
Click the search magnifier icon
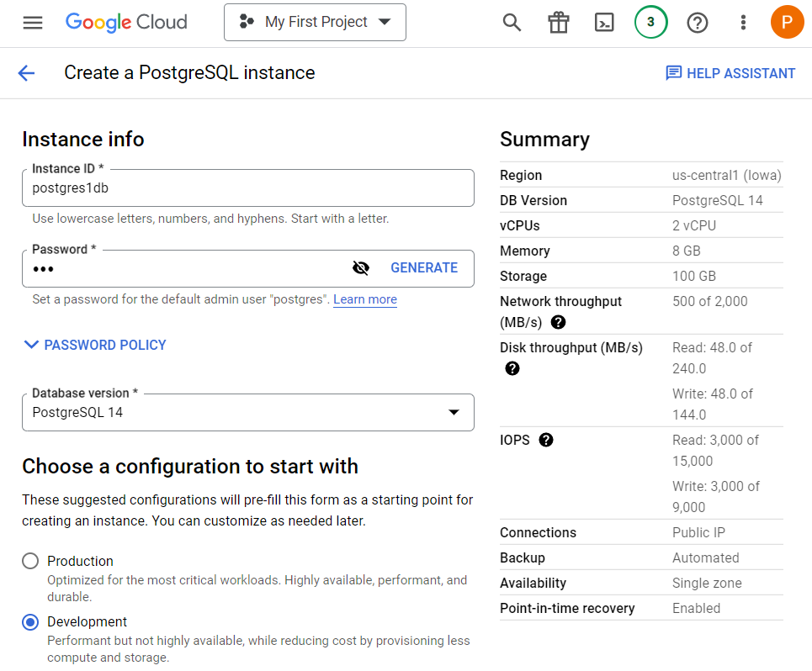coord(512,22)
